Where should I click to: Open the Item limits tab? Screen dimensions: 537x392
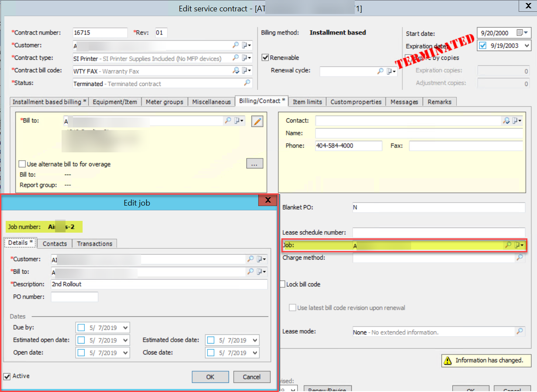coord(307,102)
